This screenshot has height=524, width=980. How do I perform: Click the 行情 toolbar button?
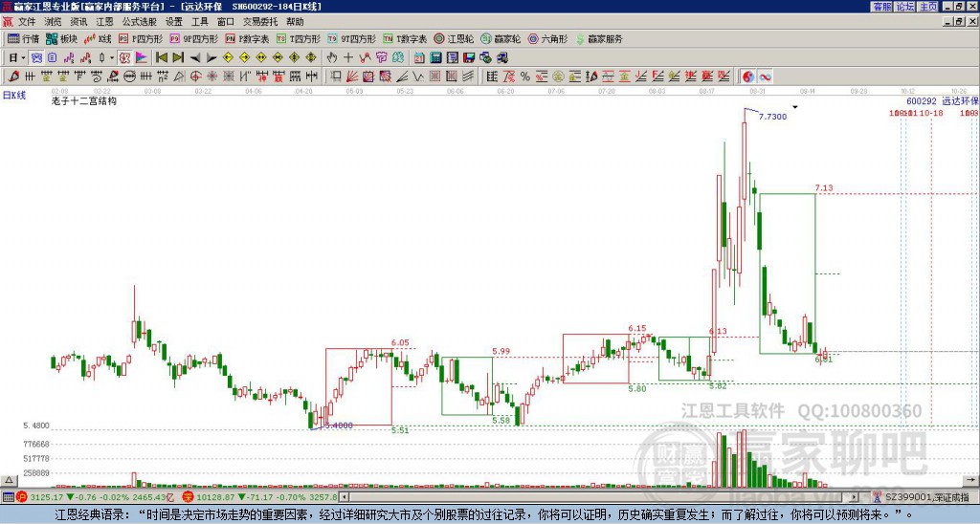[x=24, y=38]
